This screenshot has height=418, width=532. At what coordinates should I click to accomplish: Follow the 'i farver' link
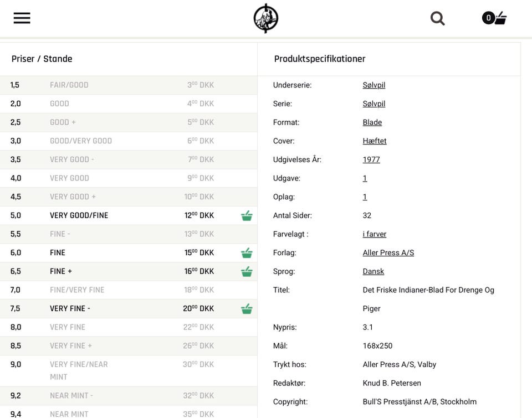pyautogui.click(x=375, y=234)
